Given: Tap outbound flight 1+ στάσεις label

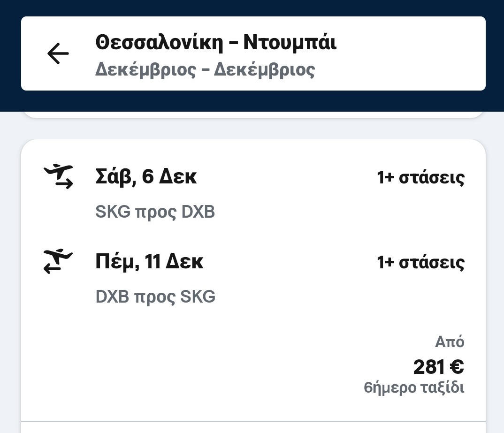Looking at the screenshot, I should [x=420, y=178].
